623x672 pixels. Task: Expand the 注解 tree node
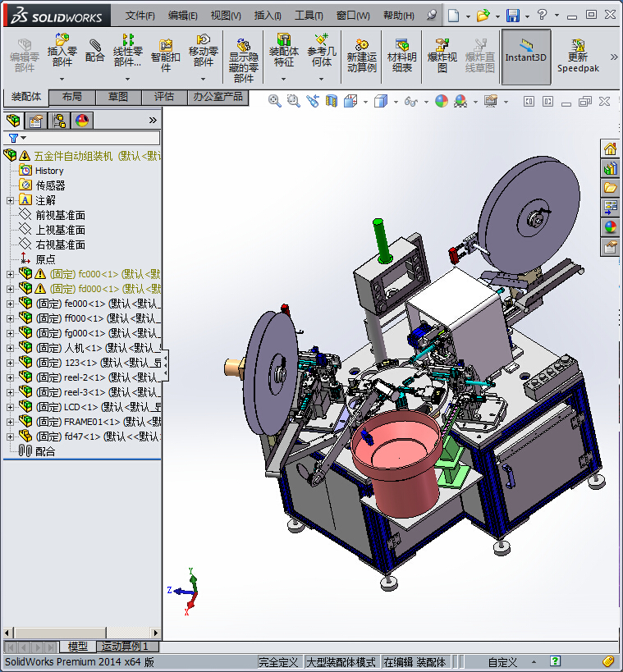click(11, 200)
